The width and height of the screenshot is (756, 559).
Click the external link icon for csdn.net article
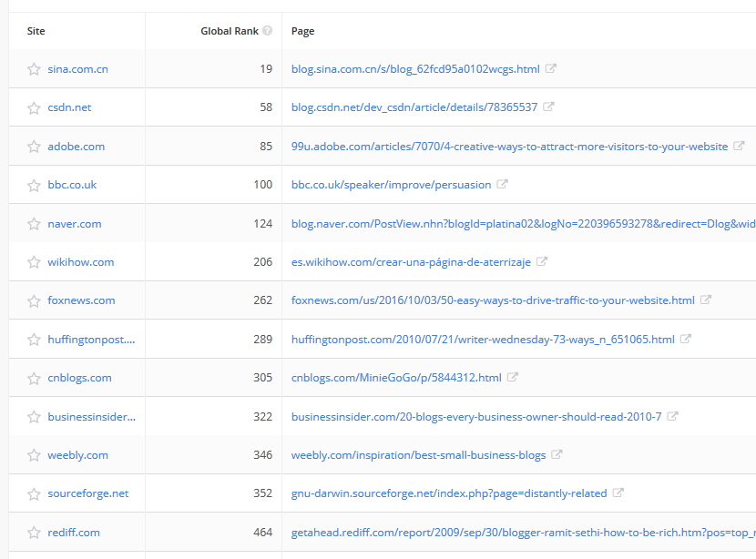click(x=547, y=107)
